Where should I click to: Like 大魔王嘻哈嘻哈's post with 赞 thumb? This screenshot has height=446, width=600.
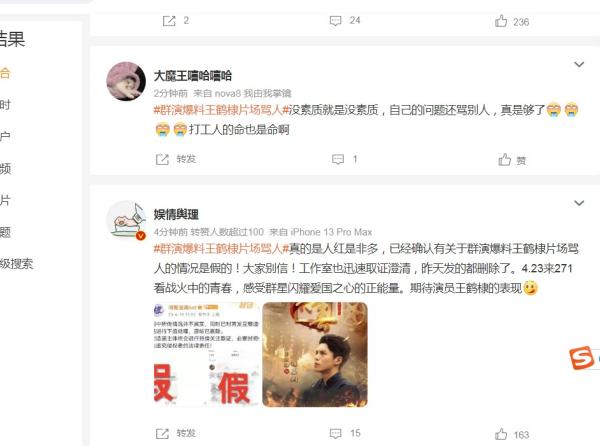[x=504, y=160]
